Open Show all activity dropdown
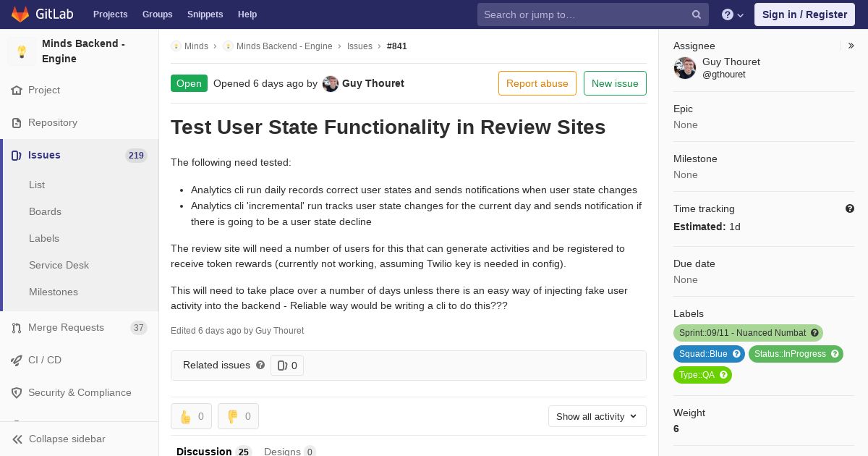This screenshot has width=868, height=456. pyautogui.click(x=597, y=416)
